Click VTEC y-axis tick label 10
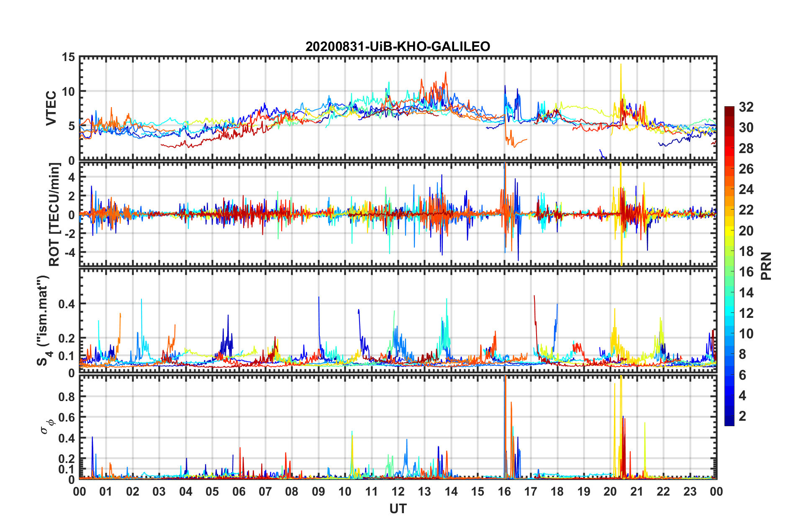796x532 pixels. [68, 92]
